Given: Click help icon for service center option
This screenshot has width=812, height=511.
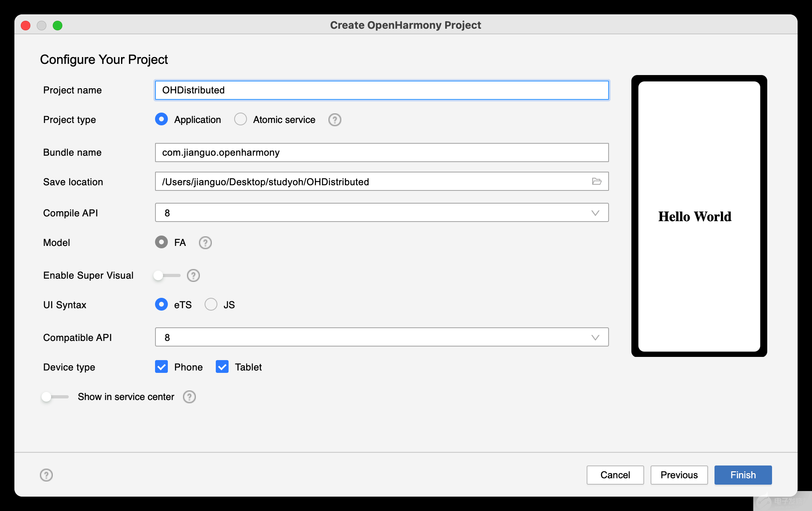Looking at the screenshot, I should pos(189,397).
